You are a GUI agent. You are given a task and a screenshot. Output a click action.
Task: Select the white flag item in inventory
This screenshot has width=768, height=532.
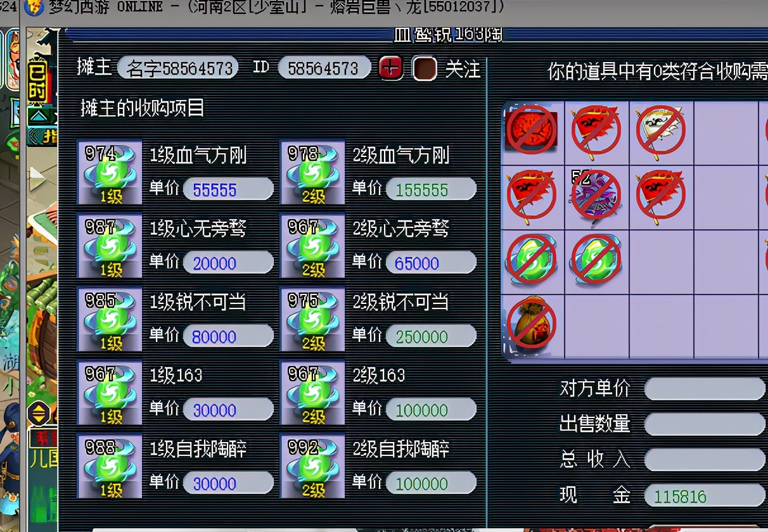661,130
